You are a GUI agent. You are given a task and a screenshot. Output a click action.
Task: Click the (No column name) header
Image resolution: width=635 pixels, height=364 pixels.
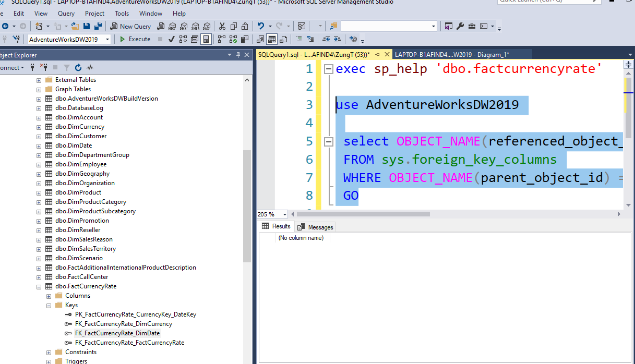click(x=301, y=238)
